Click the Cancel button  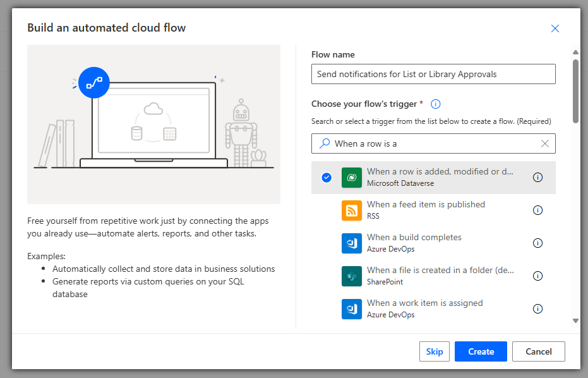tap(539, 351)
